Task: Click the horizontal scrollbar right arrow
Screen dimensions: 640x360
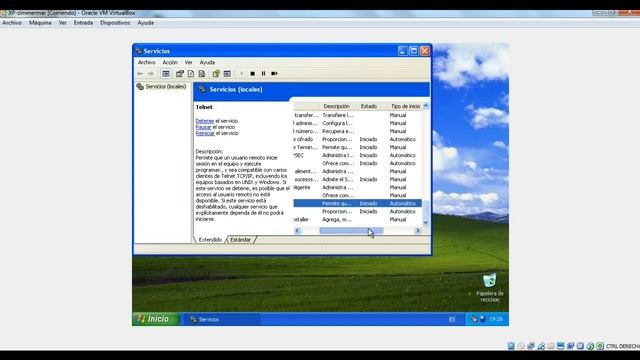Action: [418, 231]
